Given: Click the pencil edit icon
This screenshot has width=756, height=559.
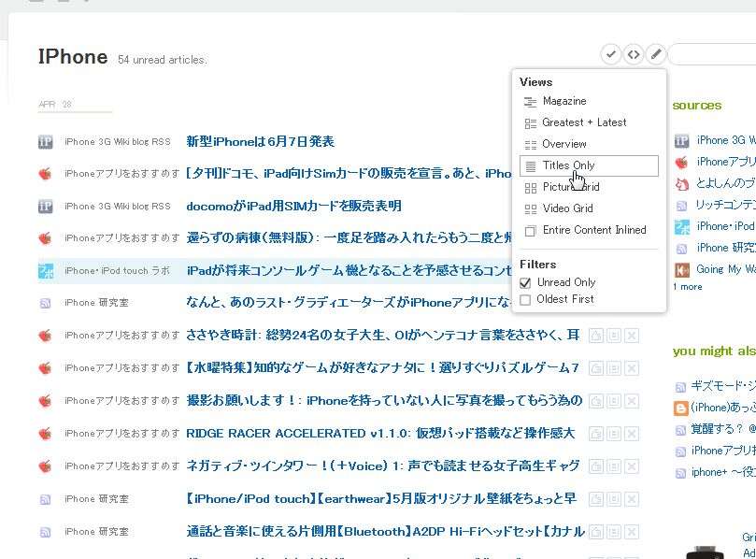Looking at the screenshot, I should pos(656,54).
